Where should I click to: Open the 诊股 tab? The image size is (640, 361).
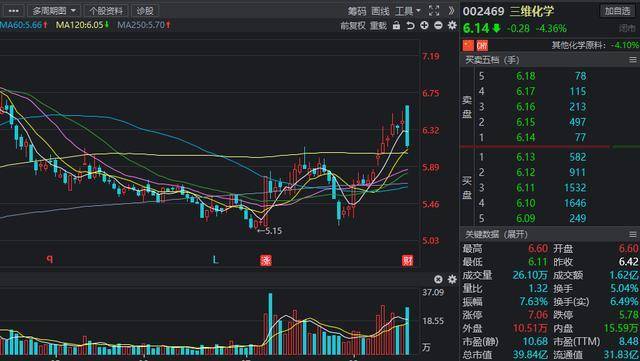coord(145,11)
